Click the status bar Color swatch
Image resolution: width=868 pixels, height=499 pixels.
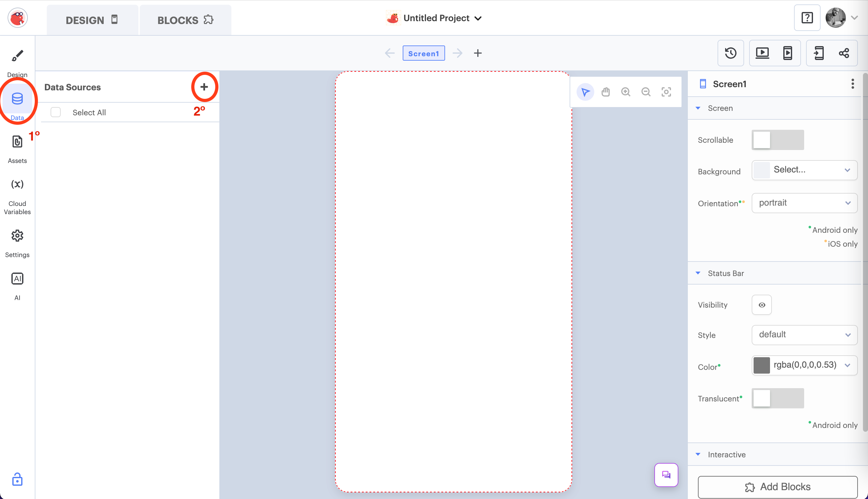(762, 365)
